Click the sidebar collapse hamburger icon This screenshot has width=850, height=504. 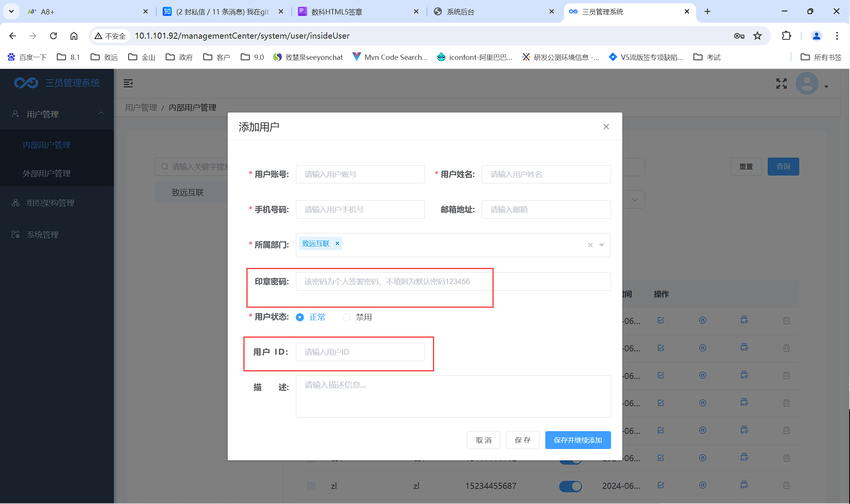[128, 83]
